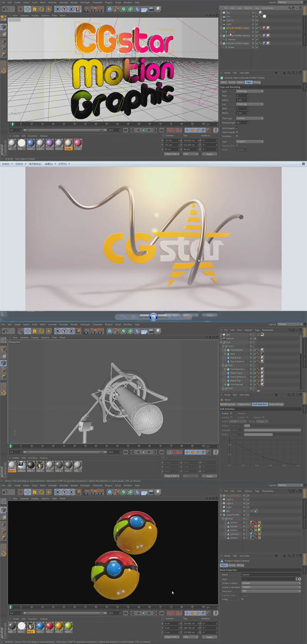Image resolution: width=307 pixels, height=644 pixels.
Task: Switch to the Caps tab in top window attributes
Action: coord(248,82)
